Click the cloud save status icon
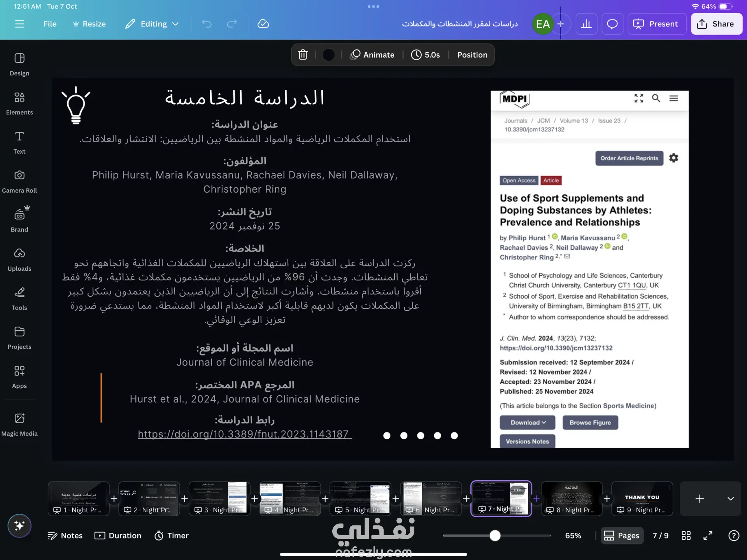The image size is (747, 560). pyautogui.click(x=263, y=24)
